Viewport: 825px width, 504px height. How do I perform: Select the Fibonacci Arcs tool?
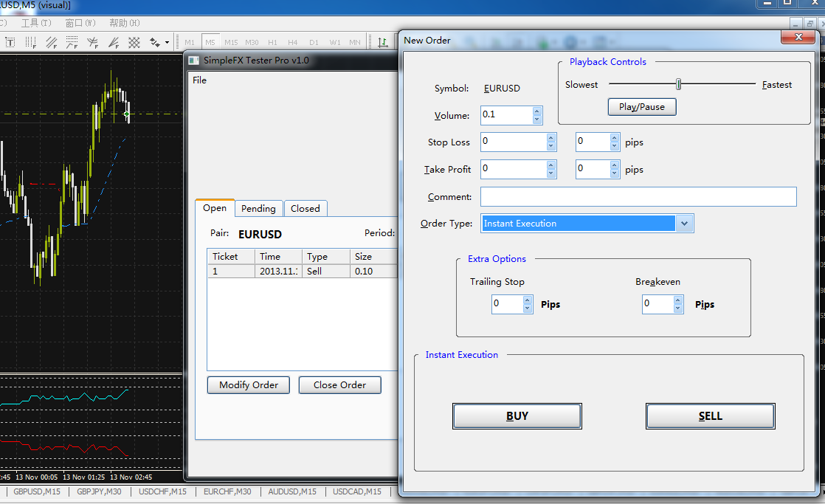[x=92, y=43]
